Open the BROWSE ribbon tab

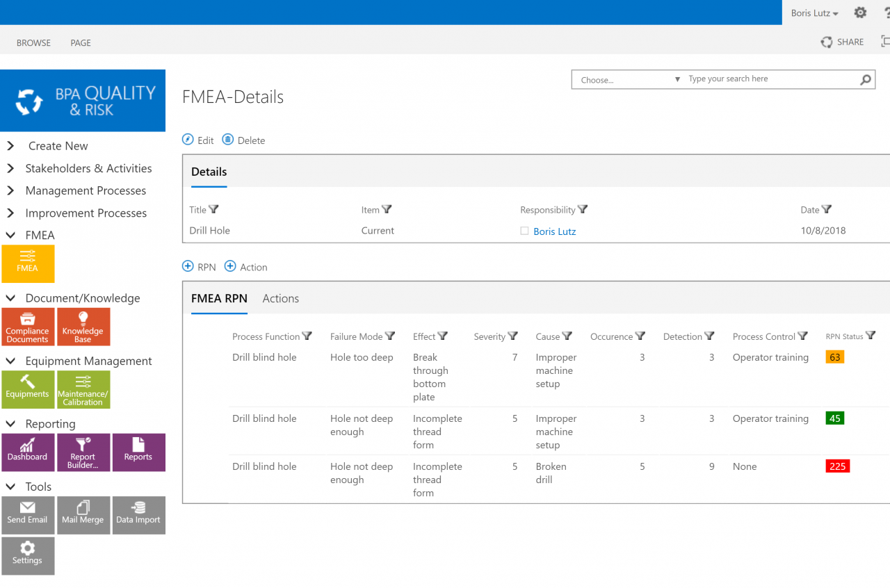click(x=33, y=43)
